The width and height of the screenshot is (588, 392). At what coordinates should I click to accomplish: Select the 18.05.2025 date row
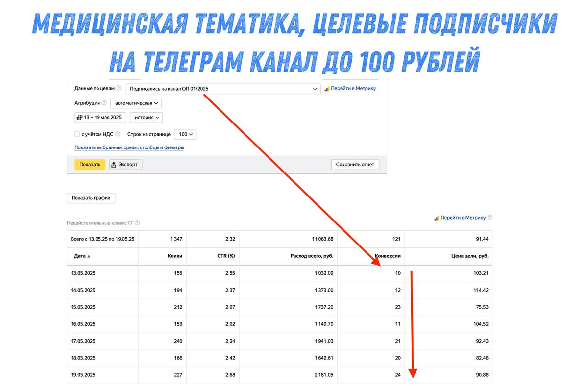point(279,358)
